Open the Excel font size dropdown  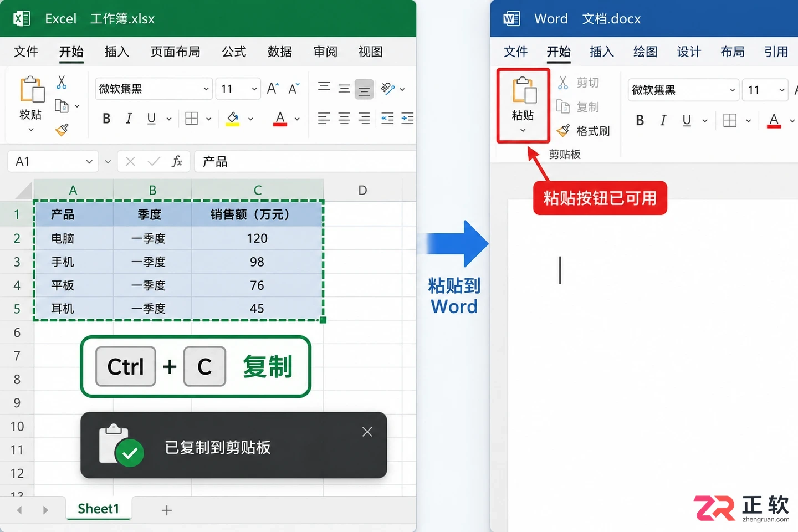click(254, 89)
